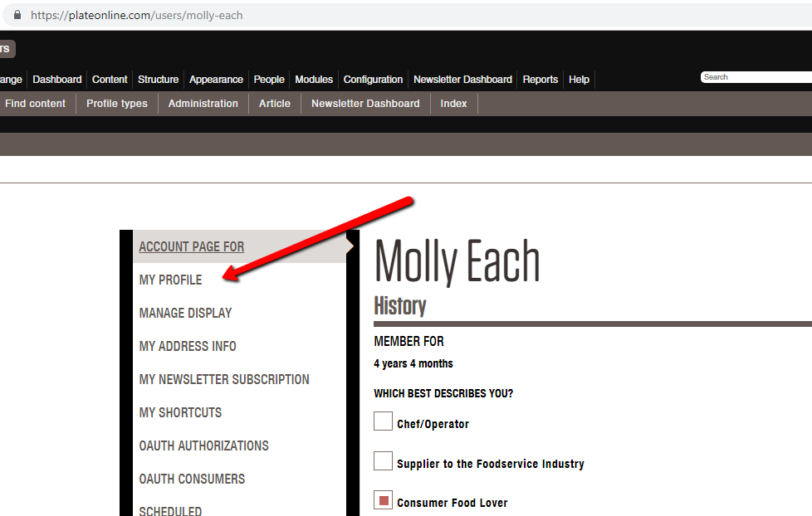The image size is (812, 516).
Task: Click Profile types shortcut
Action: point(117,104)
